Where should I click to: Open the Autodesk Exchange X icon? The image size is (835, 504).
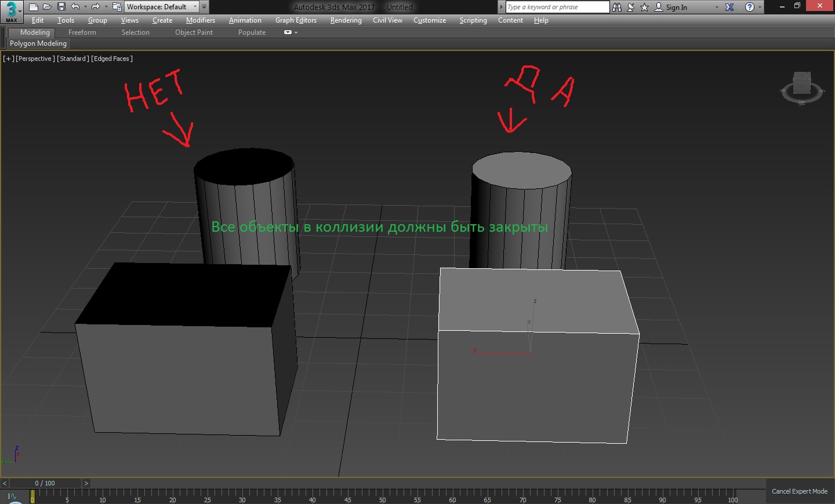[x=729, y=7]
